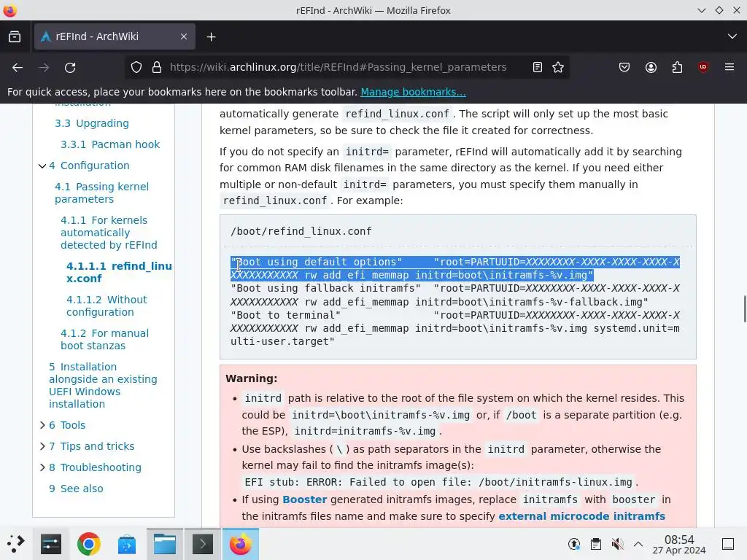The image size is (747, 560).
Task: Open the 4 Configuration contents entry
Action: click(x=89, y=166)
